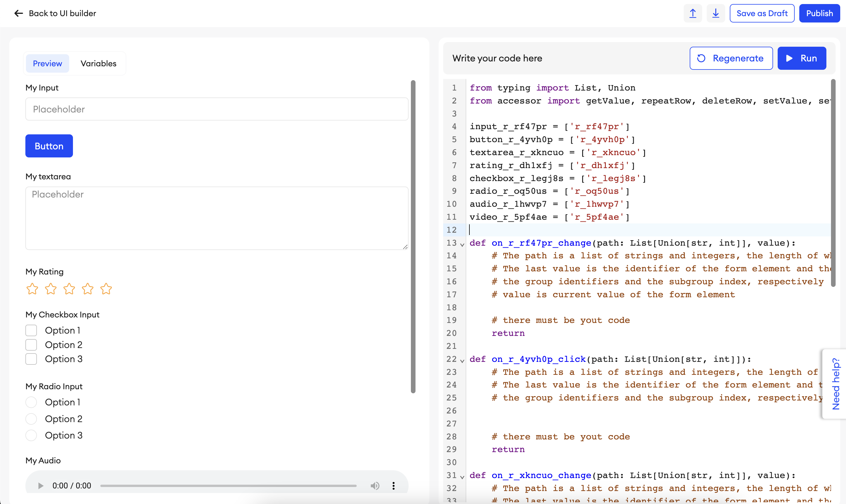Fold the on_r_4yvh0p_click function at line 22
Image resolution: width=846 pixels, height=504 pixels.
coord(462,360)
